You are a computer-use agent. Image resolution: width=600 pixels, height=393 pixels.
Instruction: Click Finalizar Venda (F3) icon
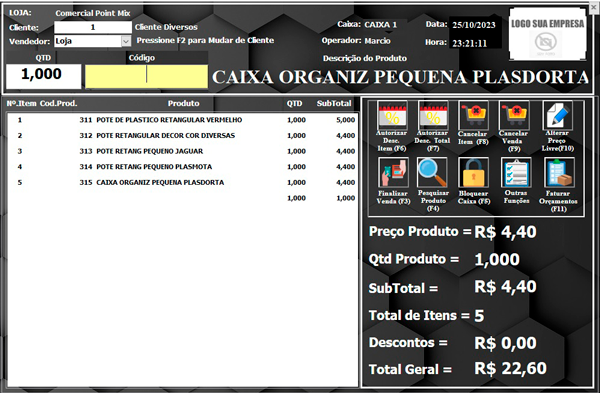[x=393, y=173]
